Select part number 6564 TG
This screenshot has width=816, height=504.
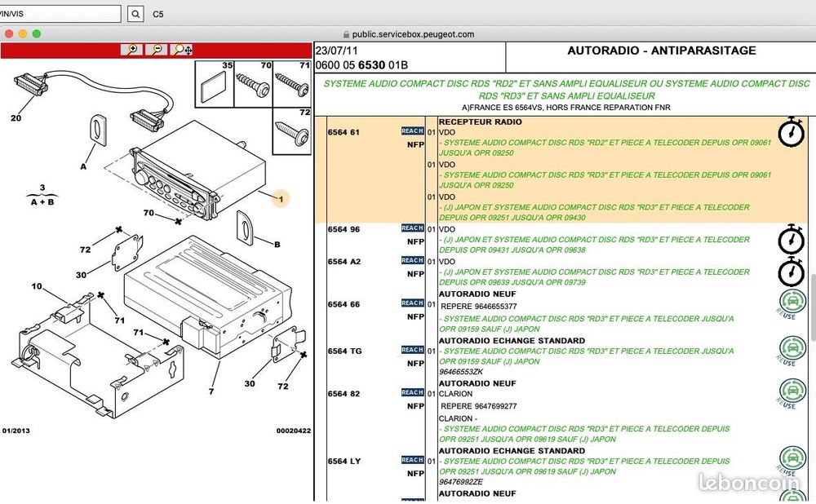coord(344,351)
